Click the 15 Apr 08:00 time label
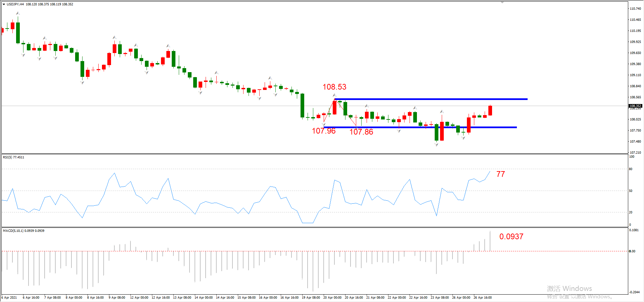The image size is (644, 302). click(x=247, y=298)
